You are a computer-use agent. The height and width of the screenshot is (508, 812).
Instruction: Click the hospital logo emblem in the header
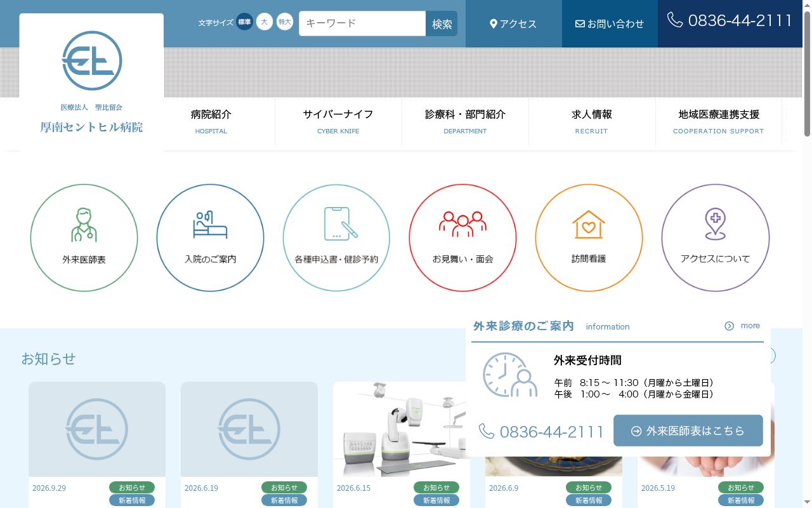92,61
